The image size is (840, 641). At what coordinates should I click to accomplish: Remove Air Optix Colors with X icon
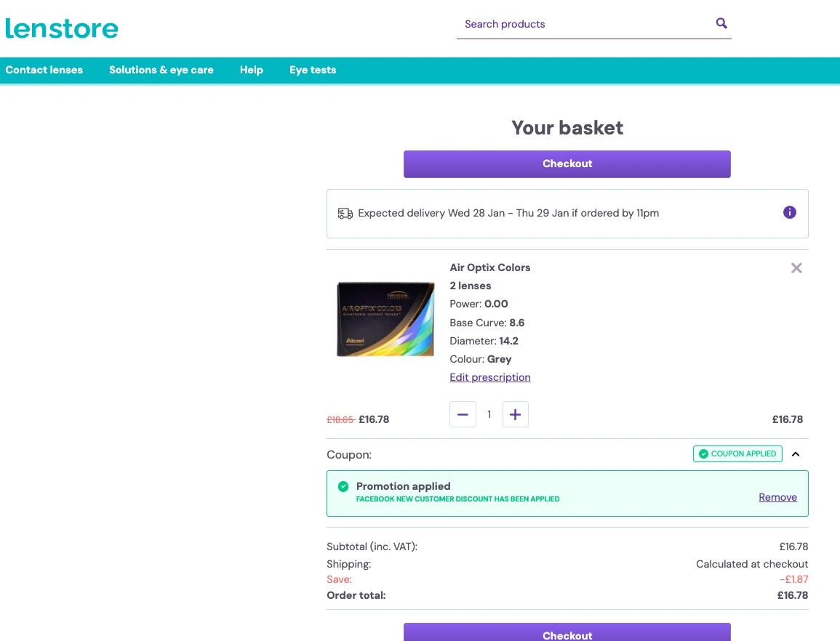(796, 268)
